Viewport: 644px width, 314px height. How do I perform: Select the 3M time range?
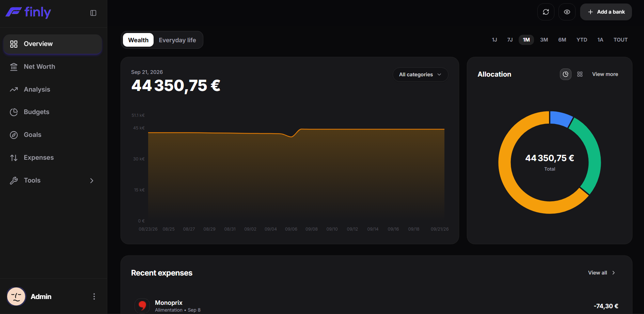544,40
